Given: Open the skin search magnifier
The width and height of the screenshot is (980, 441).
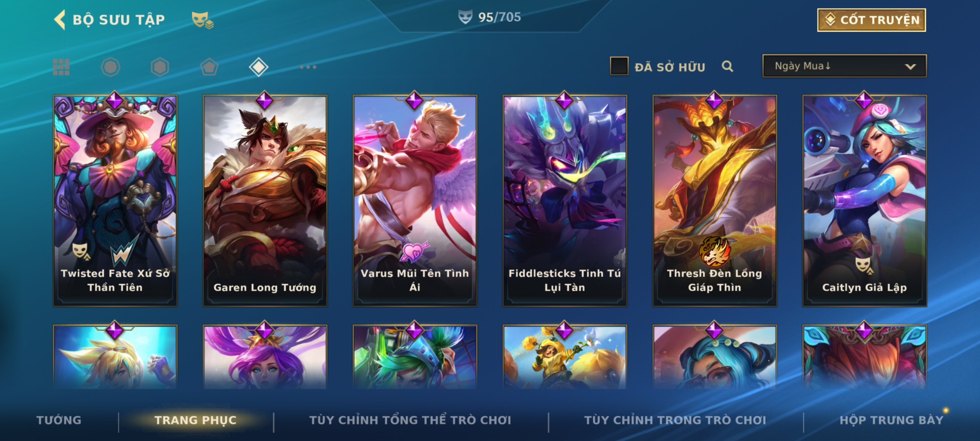Looking at the screenshot, I should tap(727, 66).
